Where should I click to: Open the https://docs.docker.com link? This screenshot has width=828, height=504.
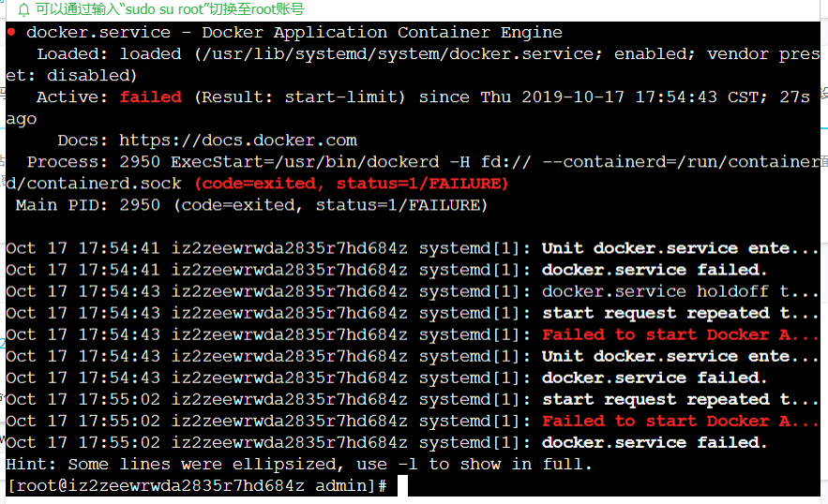click(237, 141)
